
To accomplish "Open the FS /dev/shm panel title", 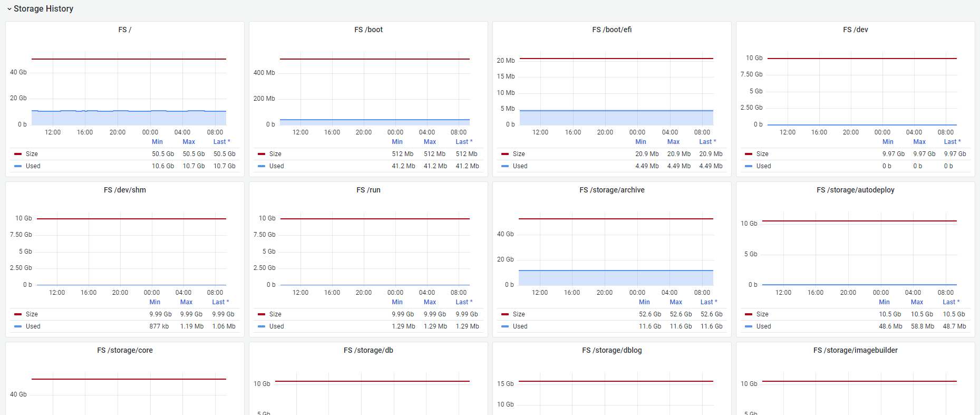I will click(125, 190).
